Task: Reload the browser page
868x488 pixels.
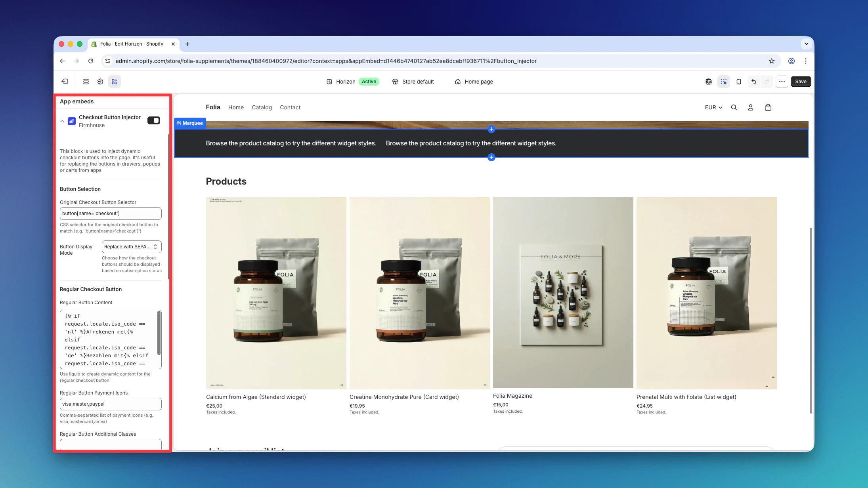Action: pos(91,61)
